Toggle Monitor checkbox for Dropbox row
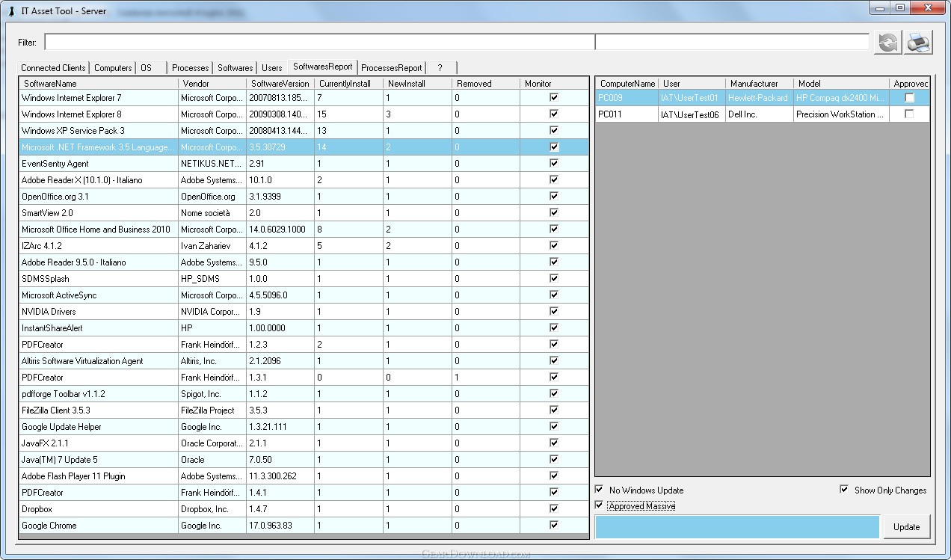This screenshot has width=951, height=560. pyautogui.click(x=554, y=508)
